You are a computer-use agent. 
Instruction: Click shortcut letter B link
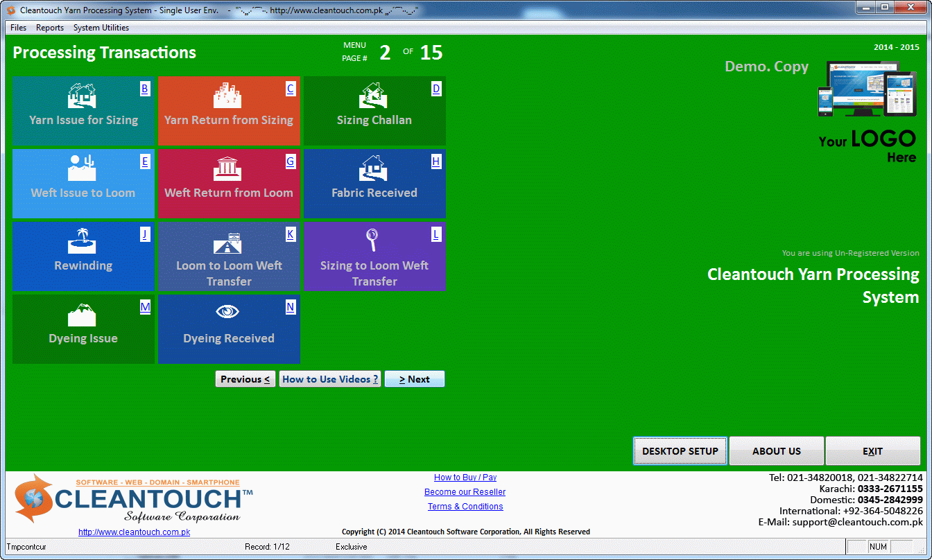[145, 89]
